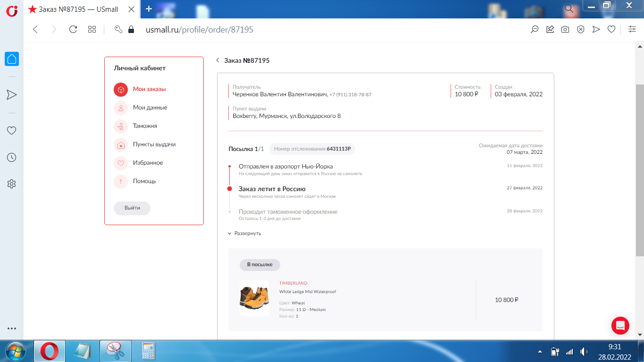Click order cost 10 800 ₽ in header
The width and height of the screenshot is (644, 362).
coord(467,94)
